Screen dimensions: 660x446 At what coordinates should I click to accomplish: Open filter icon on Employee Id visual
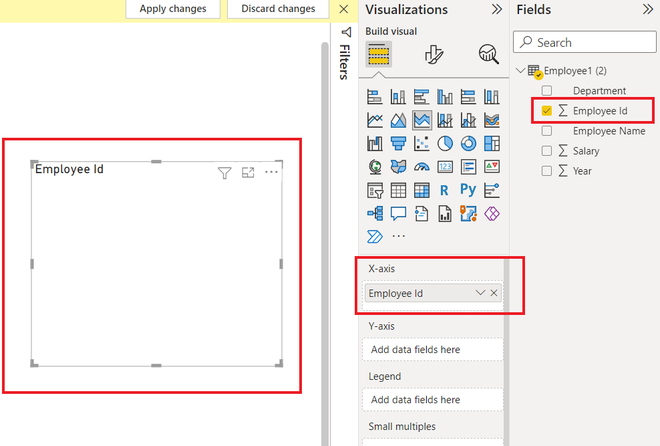pyautogui.click(x=224, y=173)
